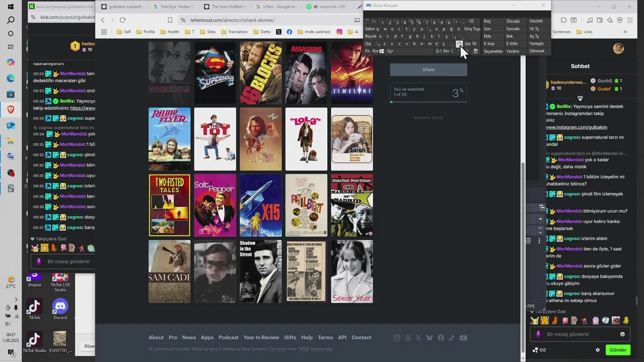Click the up stepper arrow in side panel
The height and width of the screenshot is (362, 644).
pyautogui.click(x=540, y=227)
